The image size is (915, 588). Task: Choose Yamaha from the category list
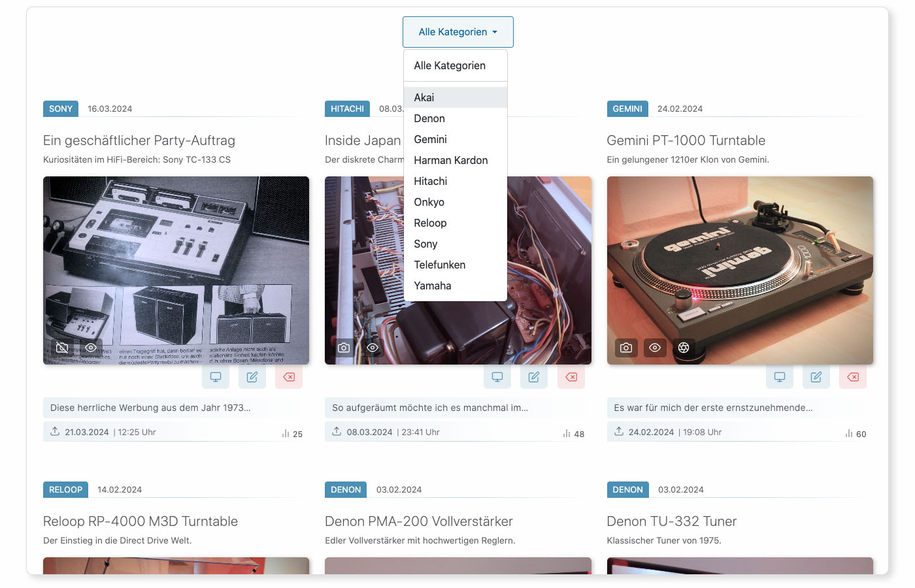[456, 286]
